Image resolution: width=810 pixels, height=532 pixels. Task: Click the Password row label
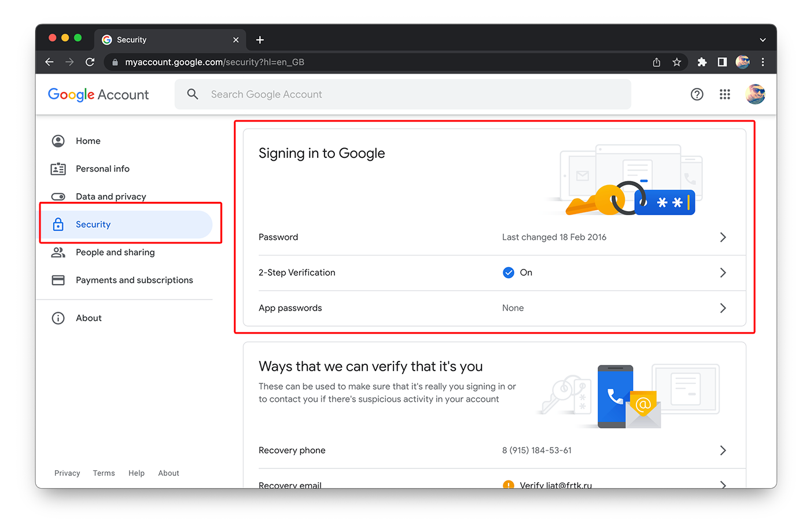[278, 237]
